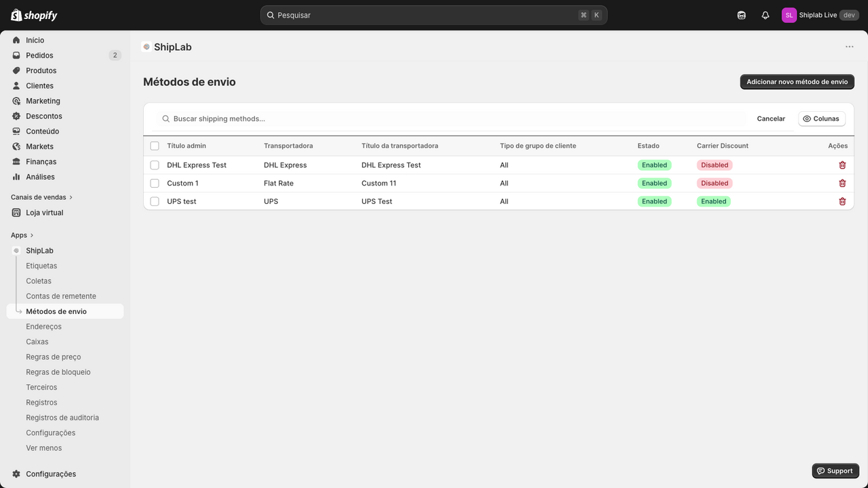
Task: Open Regras de preço
Action: (x=54, y=357)
